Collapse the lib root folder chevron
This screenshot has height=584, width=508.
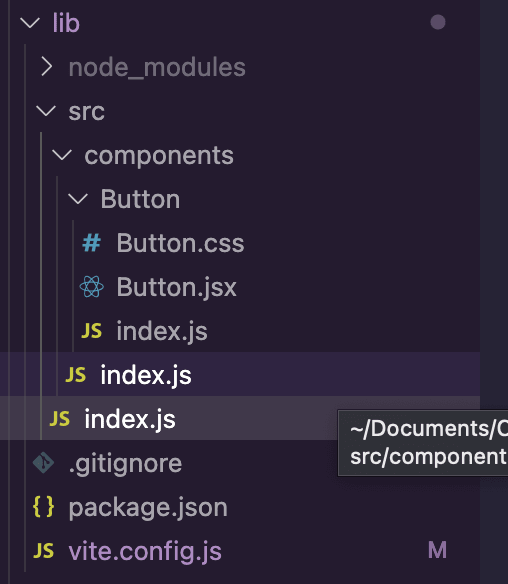click(30, 23)
